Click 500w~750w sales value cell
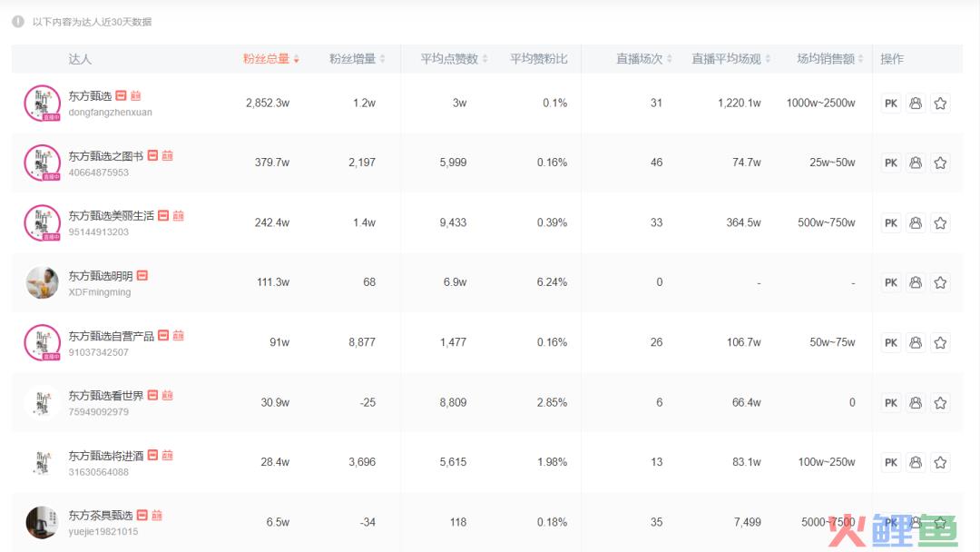 827,223
